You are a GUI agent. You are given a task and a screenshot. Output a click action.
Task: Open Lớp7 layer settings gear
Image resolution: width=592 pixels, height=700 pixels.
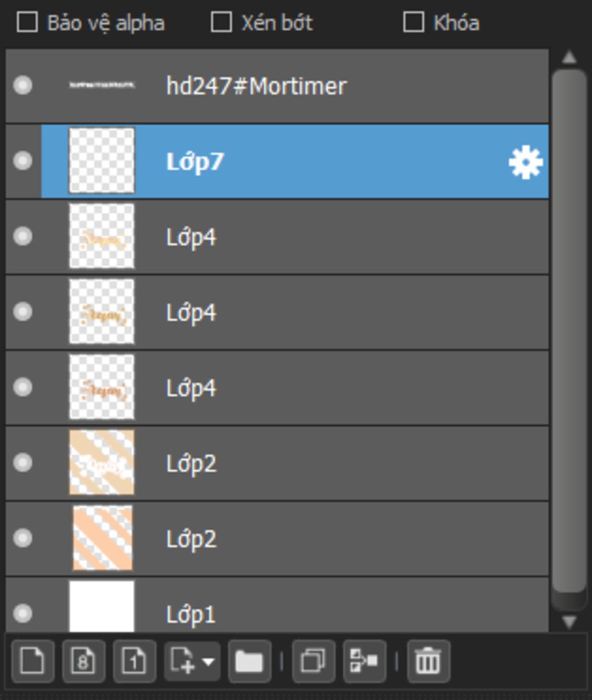point(526,163)
